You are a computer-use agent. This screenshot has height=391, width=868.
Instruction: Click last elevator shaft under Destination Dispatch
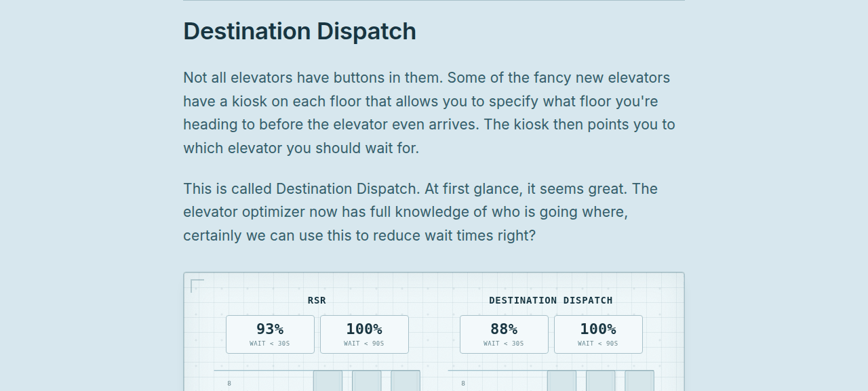coord(639,381)
